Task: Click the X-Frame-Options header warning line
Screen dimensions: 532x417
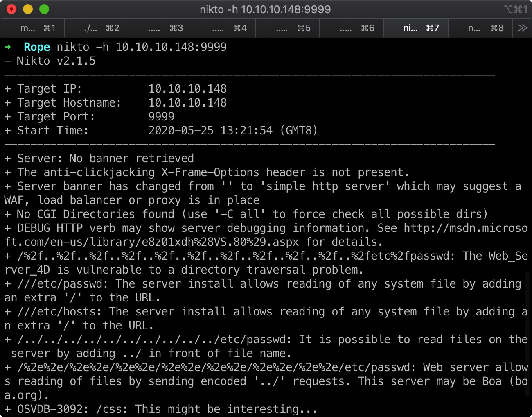Action: [207, 172]
